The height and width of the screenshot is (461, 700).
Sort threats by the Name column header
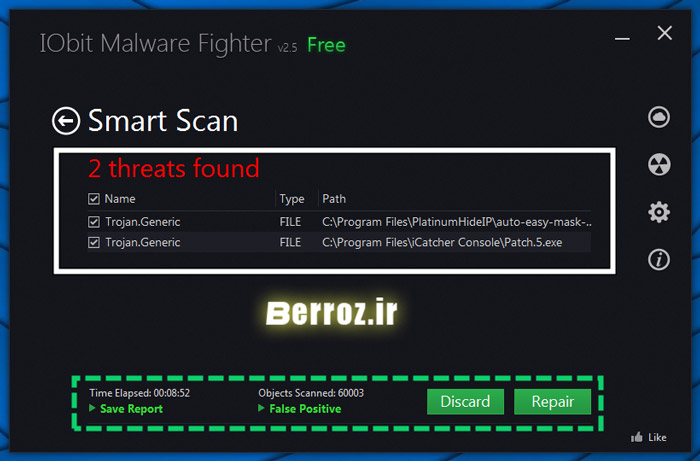click(120, 199)
